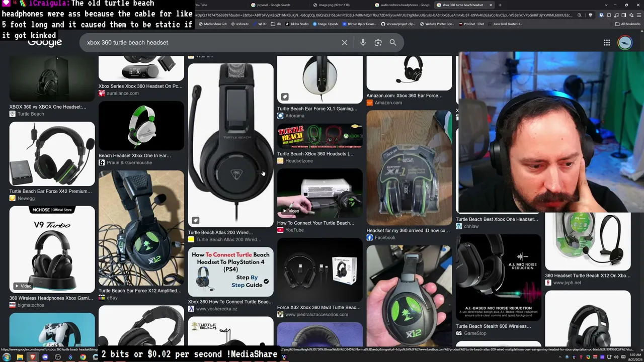Image resolution: width=644 pixels, height=362 pixels.
Task: Open the Ear Force XL1 boxed headset photo
Action: pyautogui.click(x=410, y=168)
